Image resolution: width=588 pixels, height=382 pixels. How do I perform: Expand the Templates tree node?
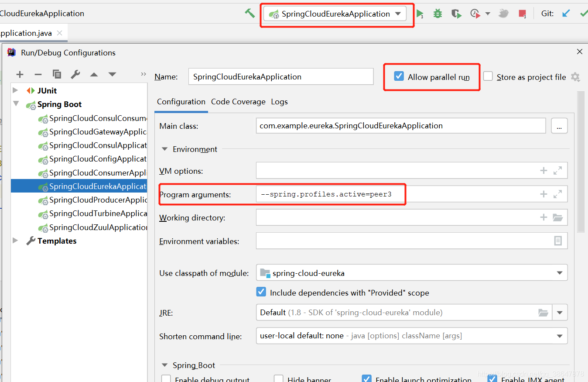click(16, 241)
